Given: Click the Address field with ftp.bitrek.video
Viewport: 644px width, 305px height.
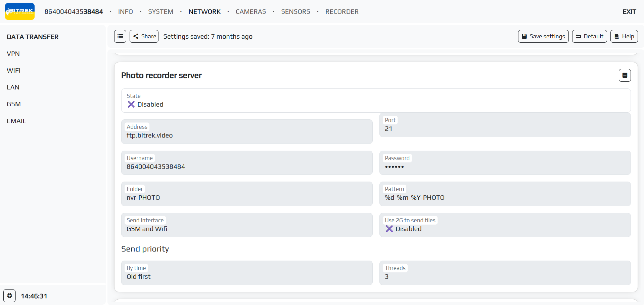Looking at the screenshot, I should 247,135.
